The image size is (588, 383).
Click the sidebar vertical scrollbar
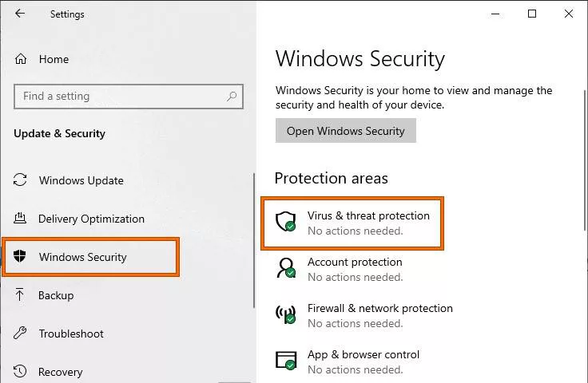coord(254,239)
